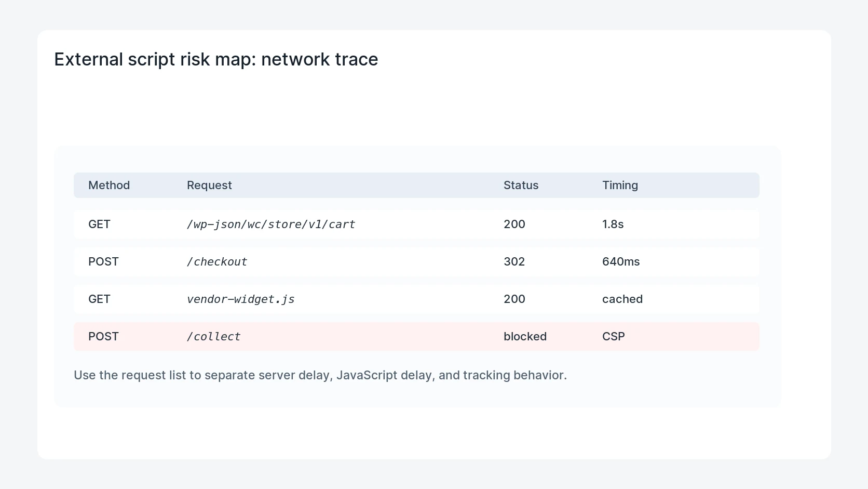Screen dimensions: 868x489
Task: Select the CSP timing value
Action: (613, 336)
